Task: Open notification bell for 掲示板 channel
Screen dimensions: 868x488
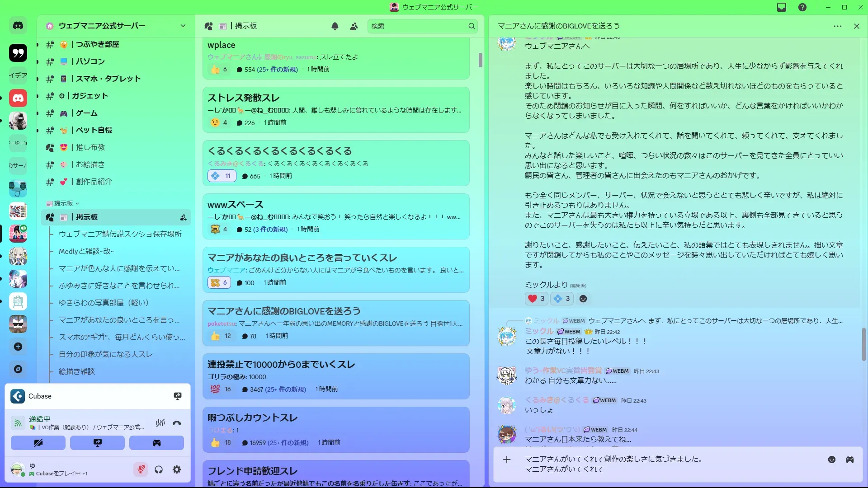Action: 335,26
